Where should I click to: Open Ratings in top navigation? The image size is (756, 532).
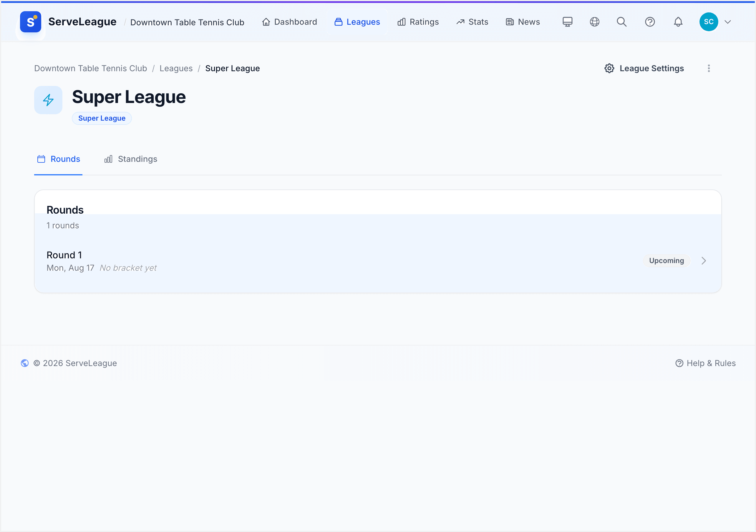418,22
